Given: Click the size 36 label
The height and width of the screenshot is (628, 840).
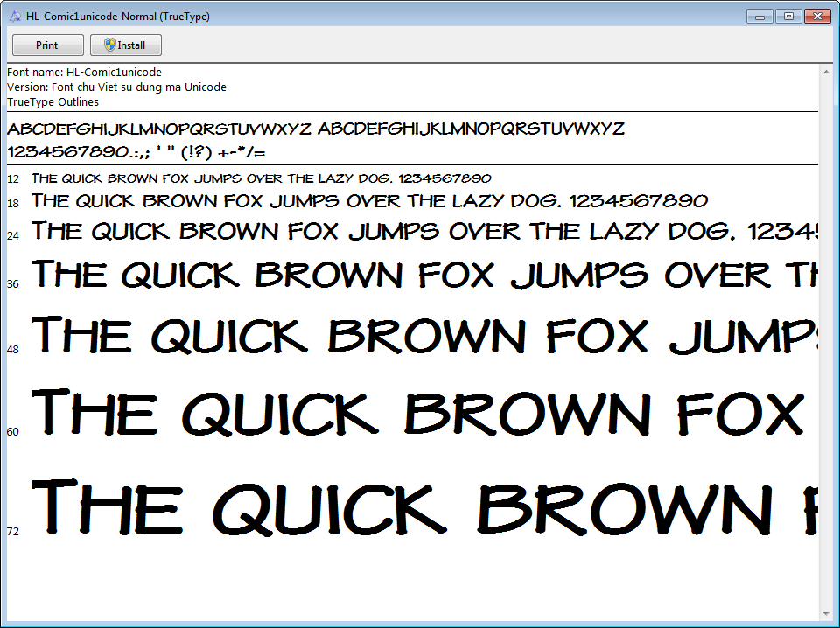Looking at the screenshot, I should click(13, 283).
